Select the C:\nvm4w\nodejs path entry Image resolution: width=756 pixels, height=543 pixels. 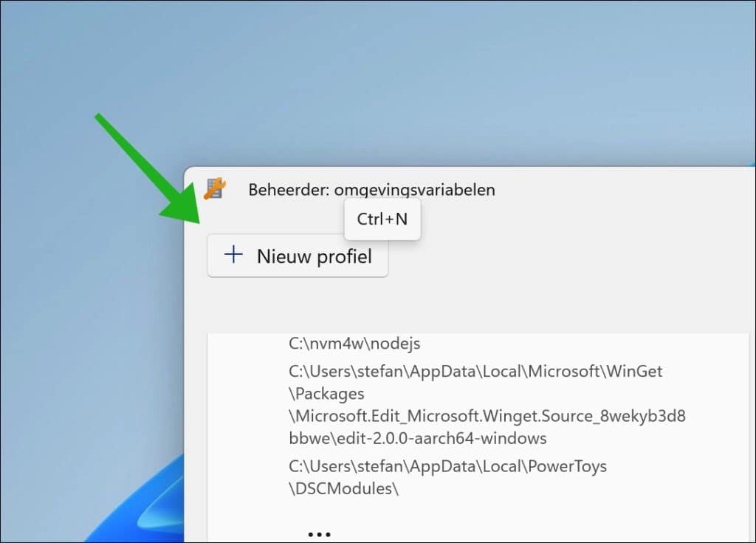(354, 344)
